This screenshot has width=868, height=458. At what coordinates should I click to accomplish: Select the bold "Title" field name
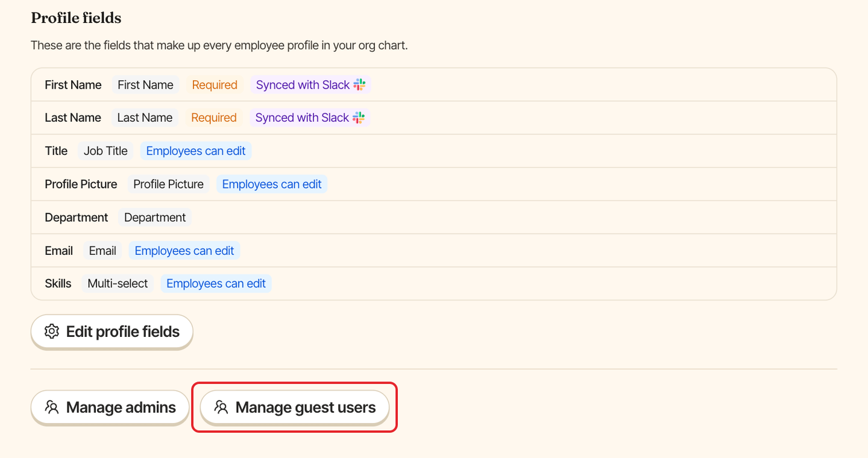point(56,151)
